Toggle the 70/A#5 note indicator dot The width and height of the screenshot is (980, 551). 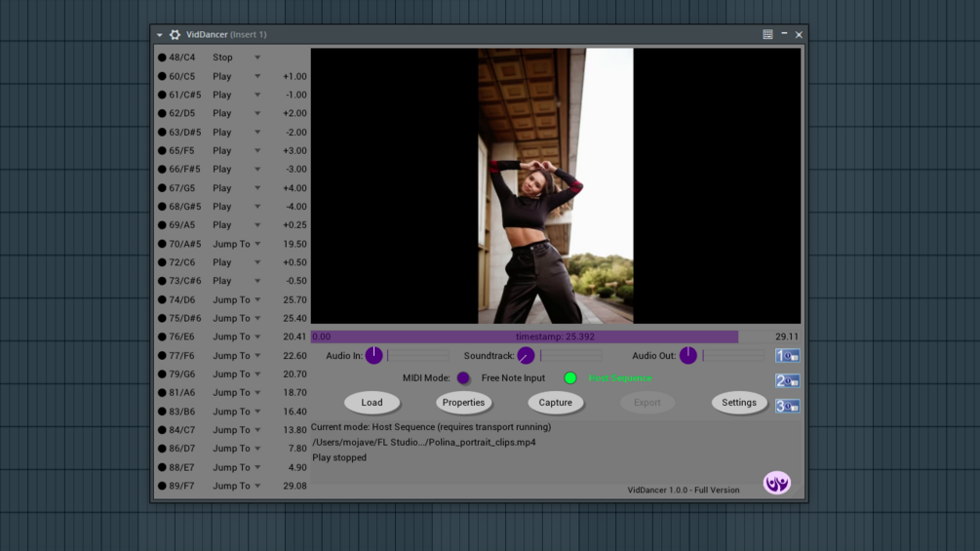coord(162,244)
